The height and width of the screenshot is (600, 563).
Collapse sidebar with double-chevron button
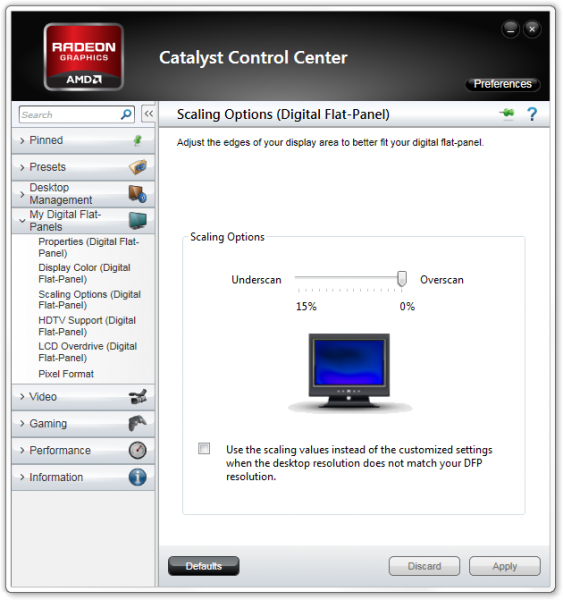pyautogui.click(x=149, y=114)
